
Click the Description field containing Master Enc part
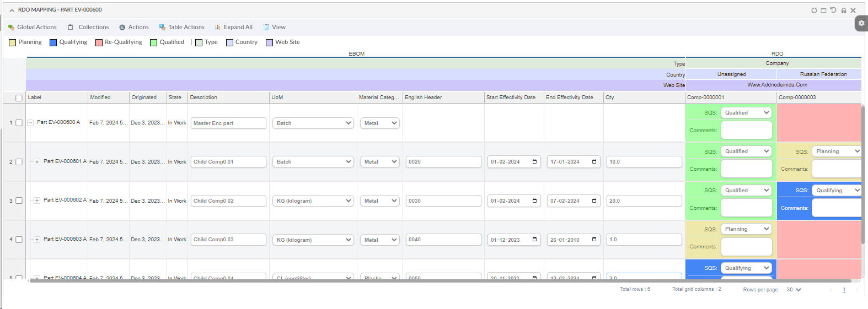click(x=229, y=123)
